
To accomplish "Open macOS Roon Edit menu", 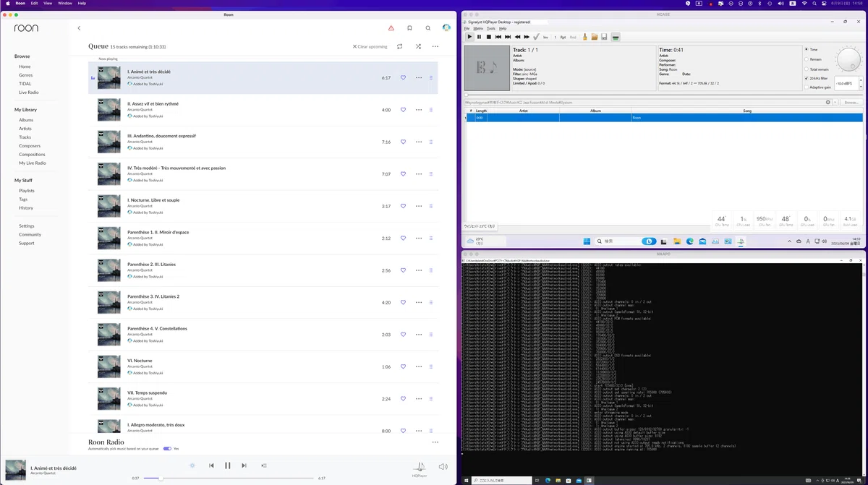I will pos(34,4).
